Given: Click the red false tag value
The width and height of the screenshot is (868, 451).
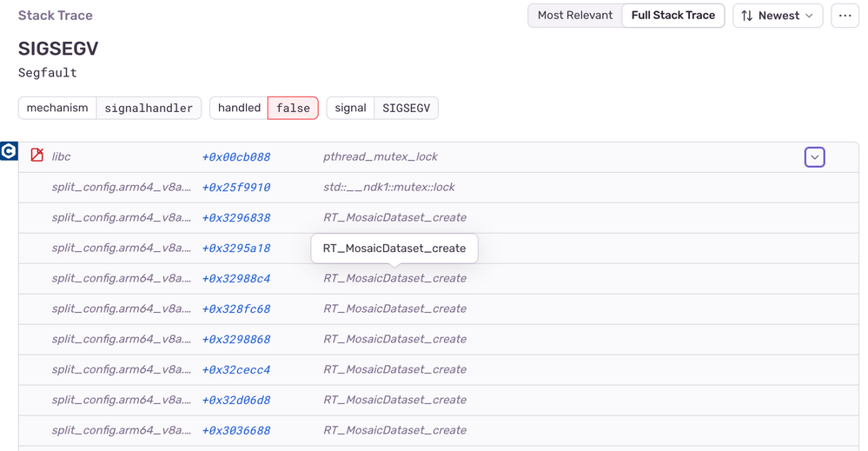Looking at the screenshot, I should click(x=293, y=108).
